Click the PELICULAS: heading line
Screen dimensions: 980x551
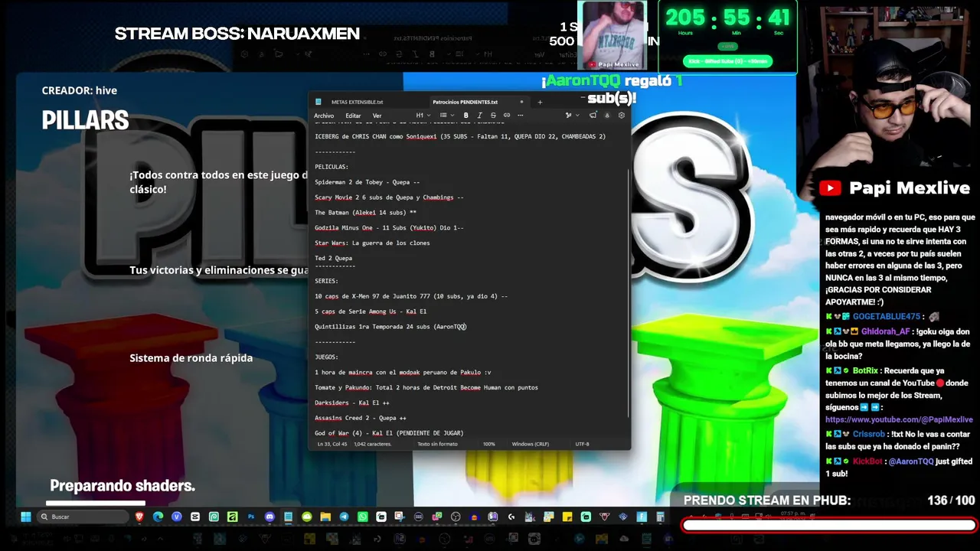coord(332,167)
